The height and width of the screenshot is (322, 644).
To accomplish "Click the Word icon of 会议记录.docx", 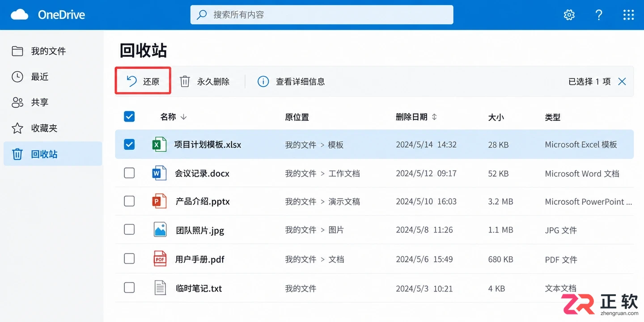I will [159, 173].
